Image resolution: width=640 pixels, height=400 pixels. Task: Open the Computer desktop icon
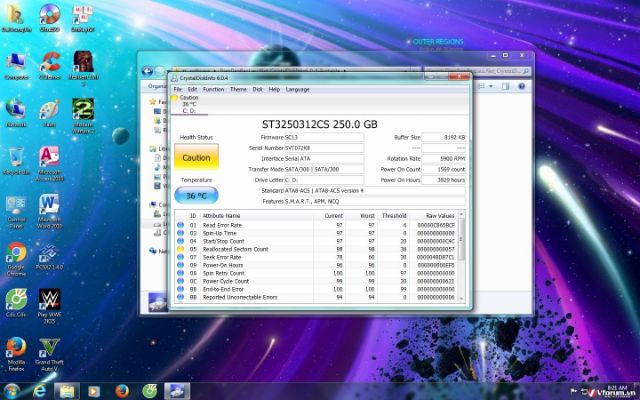pyautogui.click(x=16, y=66)
